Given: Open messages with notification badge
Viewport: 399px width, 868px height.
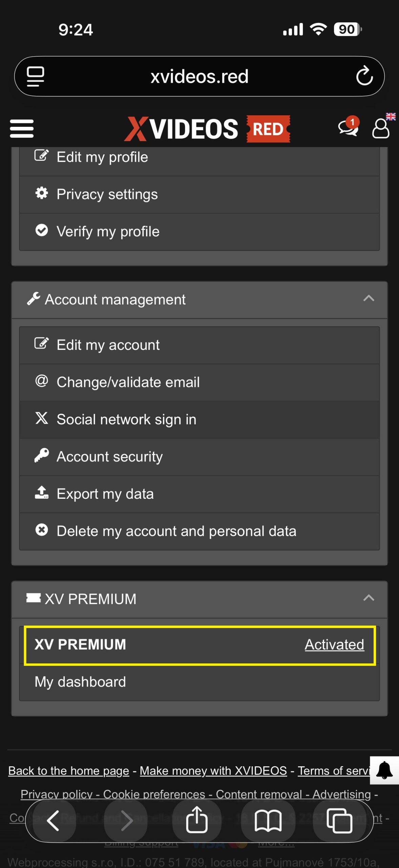Looking at the screenshot, I should coord(349,126).
